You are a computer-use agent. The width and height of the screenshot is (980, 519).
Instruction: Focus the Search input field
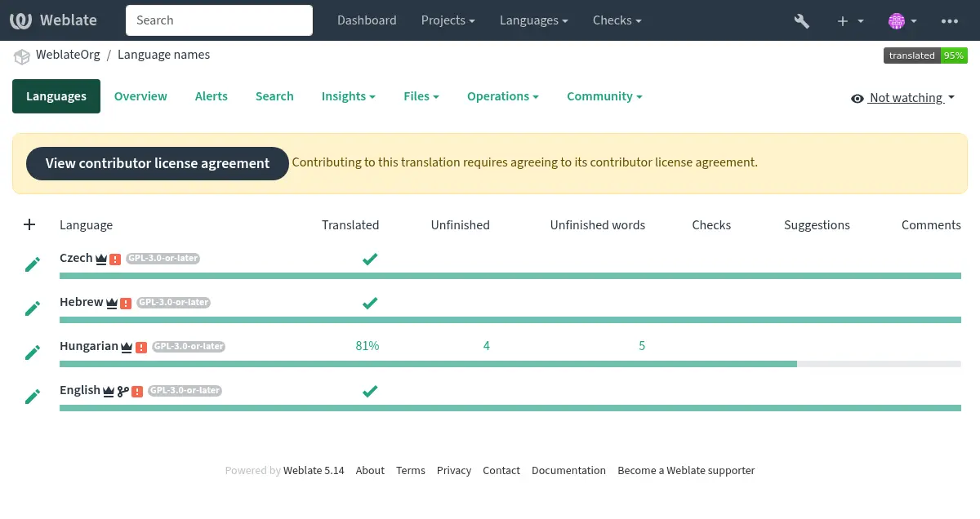[219, 20]
